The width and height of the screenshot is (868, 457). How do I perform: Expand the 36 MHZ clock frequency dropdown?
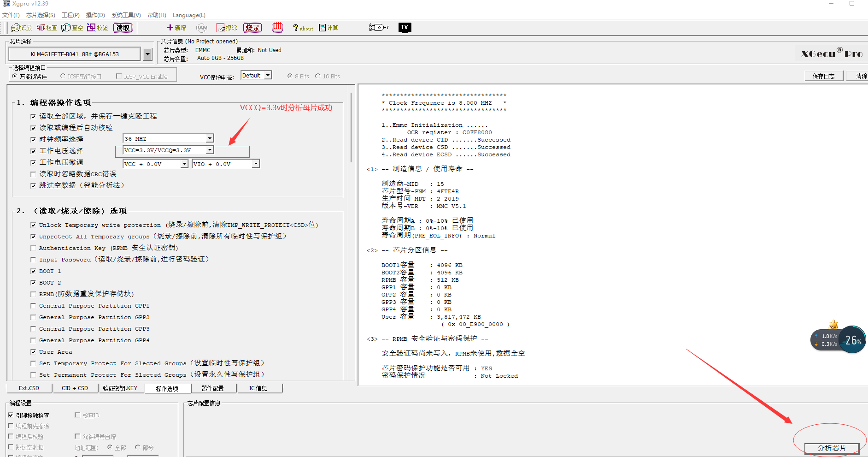[210, 138]
